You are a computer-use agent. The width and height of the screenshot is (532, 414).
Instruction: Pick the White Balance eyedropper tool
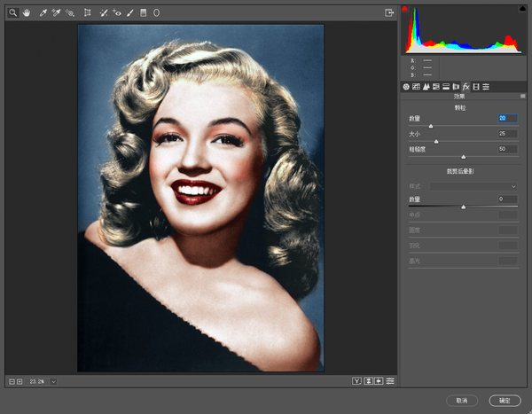point(43,13)
